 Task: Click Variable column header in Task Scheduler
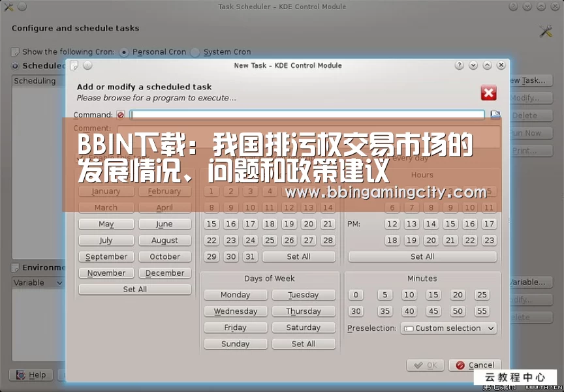[x=38, y=282]
